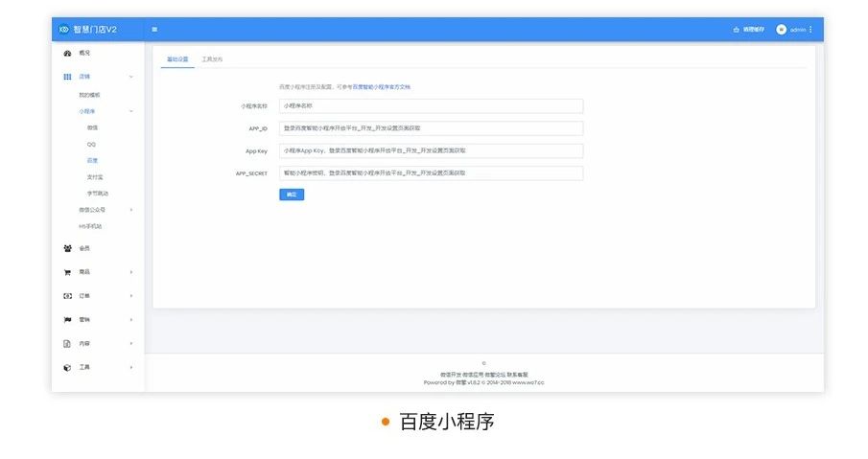
Task: Focus the 小程序名称 input field
Action: [x=432, y=106]
